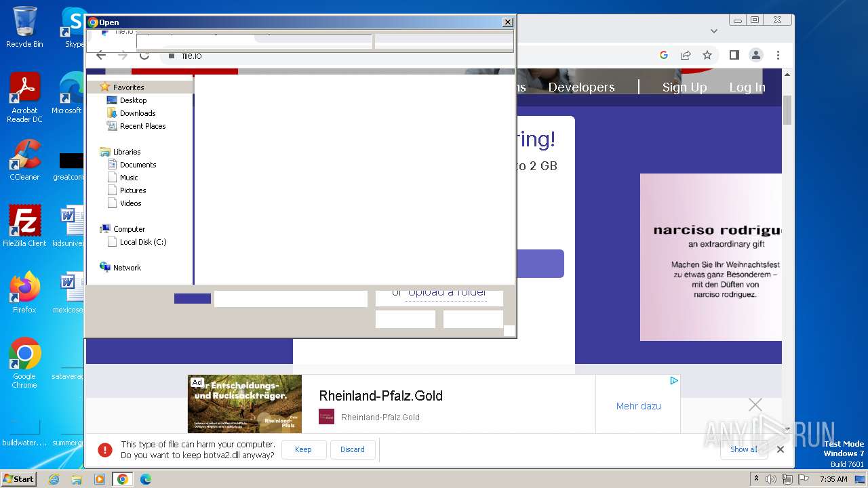Select Favorites in Open dialog
Screen dimensions: 868x488
(127, 87)
